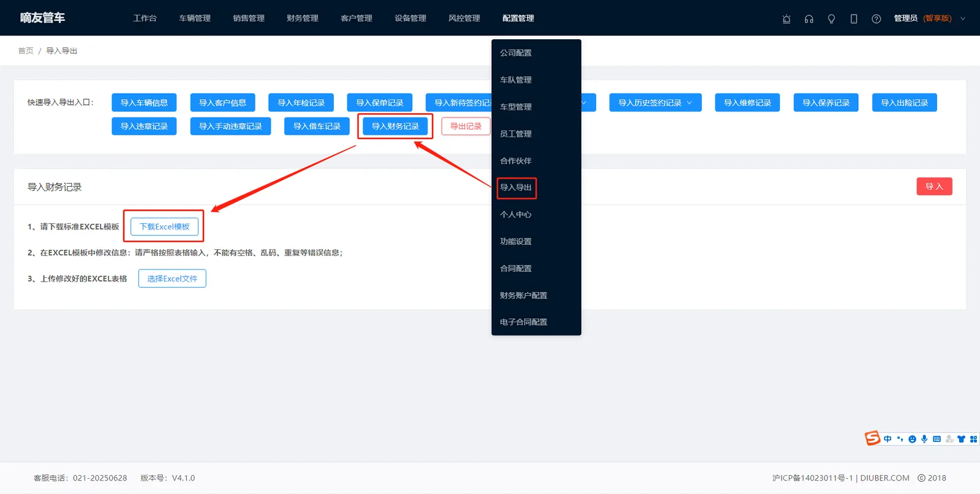The height and width of the screenshot is (494, 980).
Task: Open the alarm bell notifications icon
Action: [x=786, y=19]
